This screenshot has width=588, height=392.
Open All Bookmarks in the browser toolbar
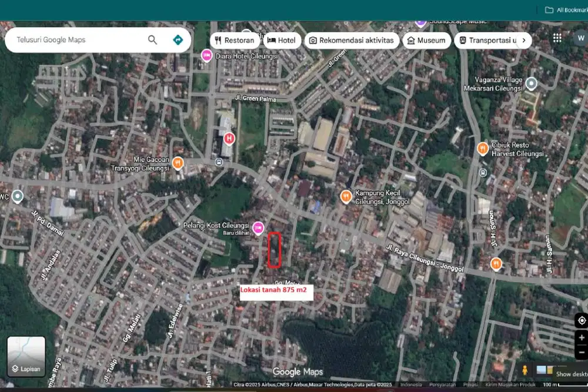coord(567,9)
